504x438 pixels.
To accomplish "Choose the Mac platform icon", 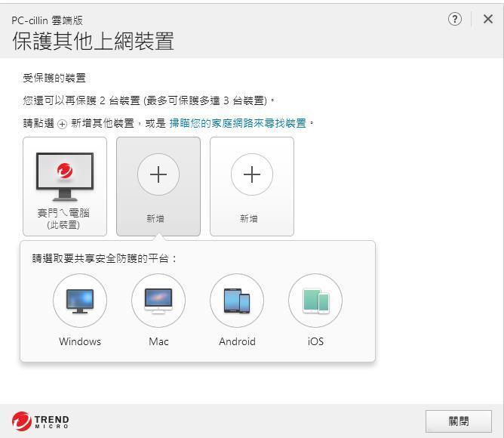I will pyautogui.click(x=158, y=301).
